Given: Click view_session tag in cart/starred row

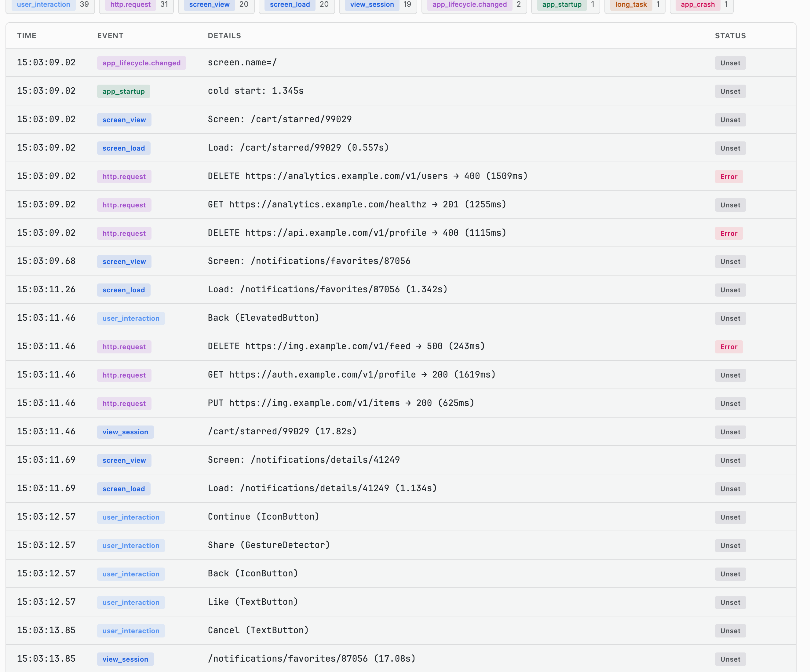Looking at the screenshot, I should [x=125, y=432].
